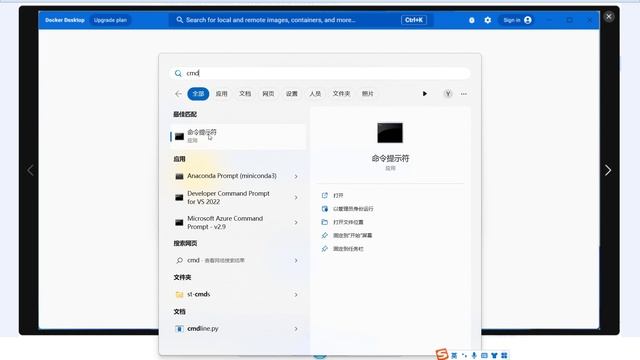Select the 照片 filter tab

click(x=368, y=94)
